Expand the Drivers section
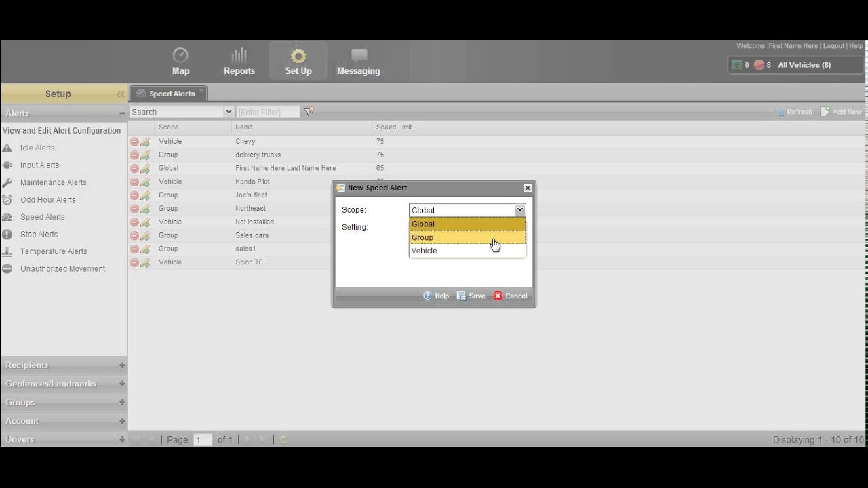Screen dimensions: 868x488 pos(123,439)
